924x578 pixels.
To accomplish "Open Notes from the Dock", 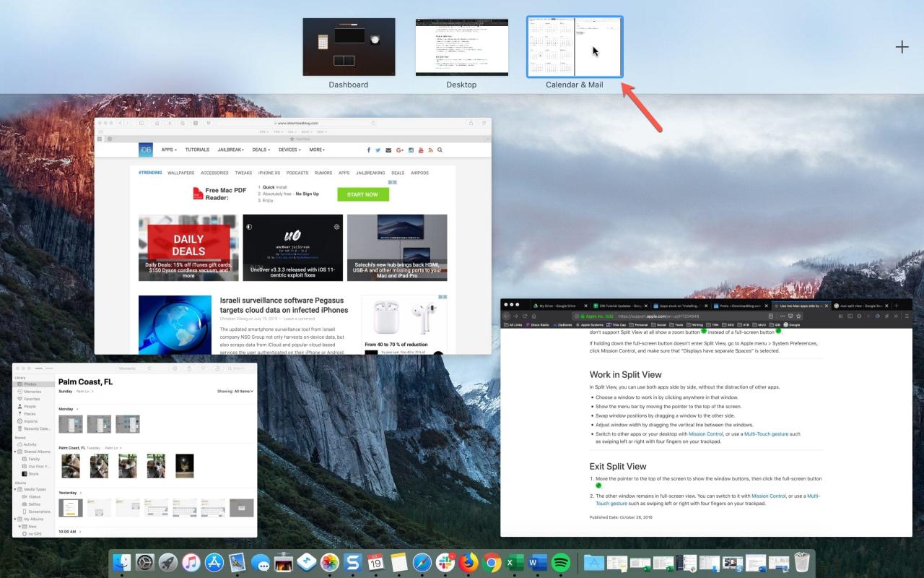I will 399,563.
